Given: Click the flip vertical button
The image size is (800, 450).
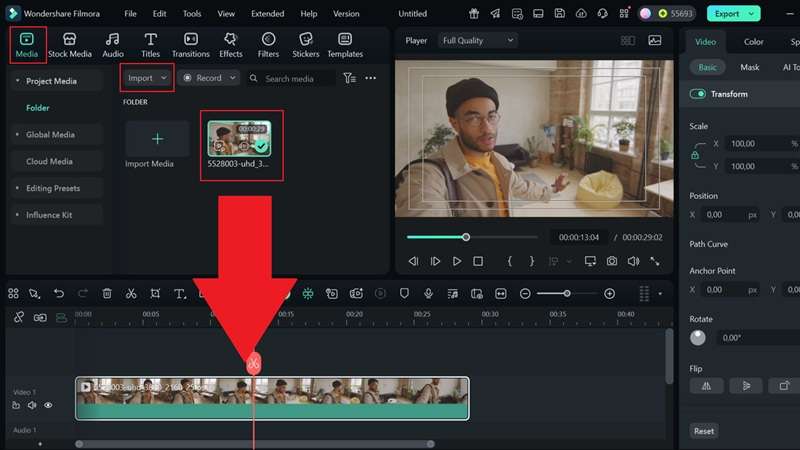Looking at the screenshot, I should 746,386.
